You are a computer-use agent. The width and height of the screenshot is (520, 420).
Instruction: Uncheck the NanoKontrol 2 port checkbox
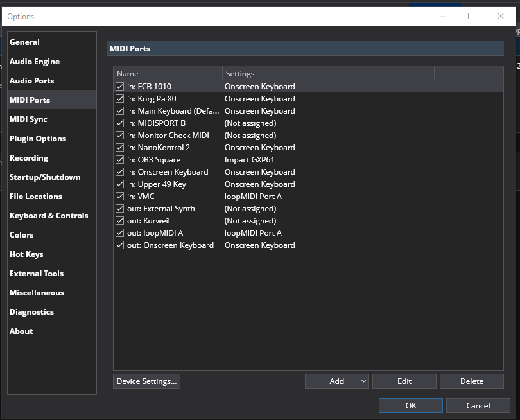pos(119,148)
